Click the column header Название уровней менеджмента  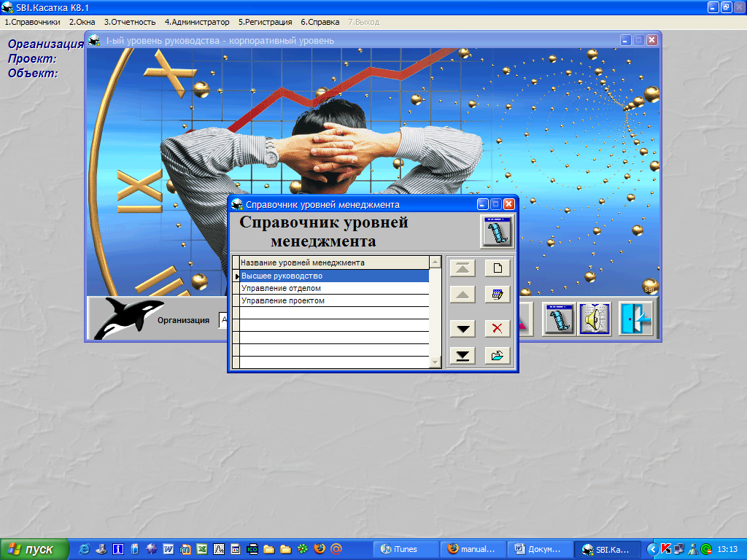point(334,262)
